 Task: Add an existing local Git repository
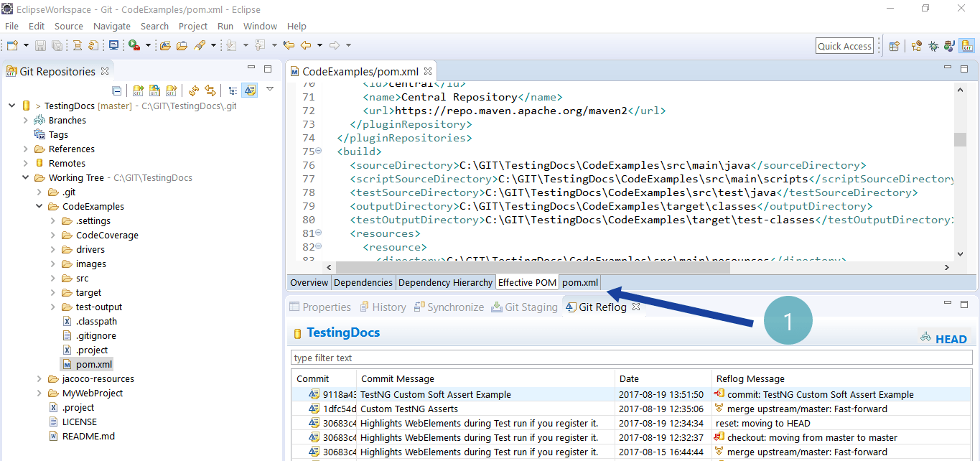point(137,90)
